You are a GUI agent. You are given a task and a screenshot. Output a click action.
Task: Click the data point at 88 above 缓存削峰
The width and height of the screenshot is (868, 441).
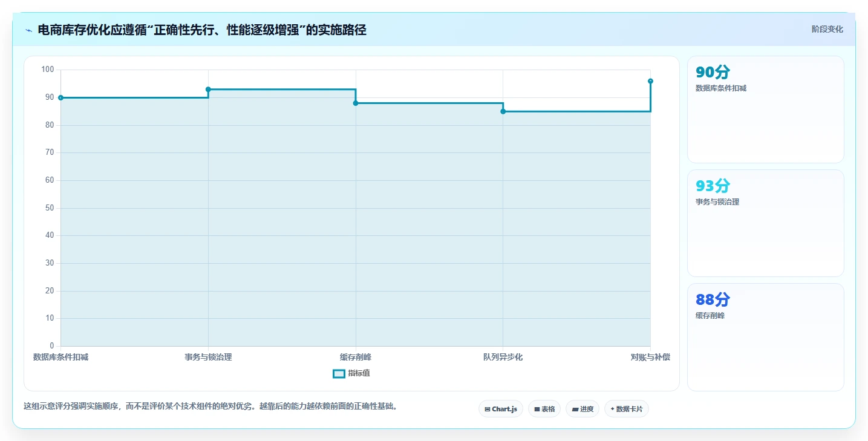[356, 103]
